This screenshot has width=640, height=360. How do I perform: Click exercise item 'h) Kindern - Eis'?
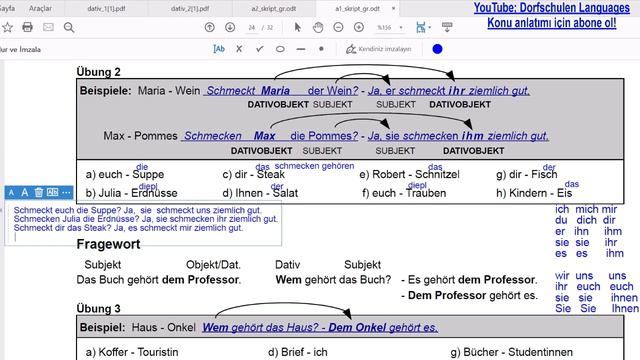[534, 193]
